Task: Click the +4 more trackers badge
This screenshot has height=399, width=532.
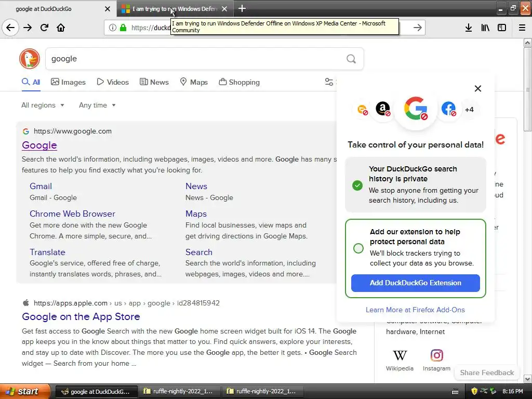Action: click(x=469, y=109)
